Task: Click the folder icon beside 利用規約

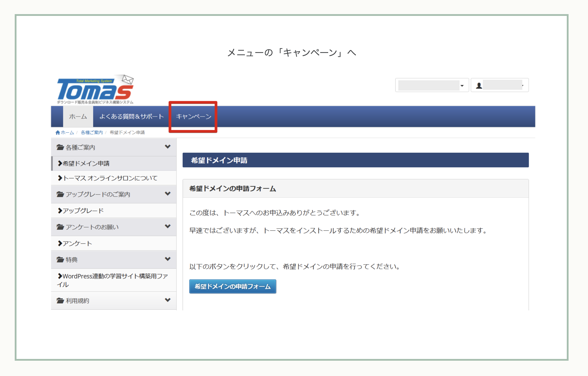Action: 60,301
